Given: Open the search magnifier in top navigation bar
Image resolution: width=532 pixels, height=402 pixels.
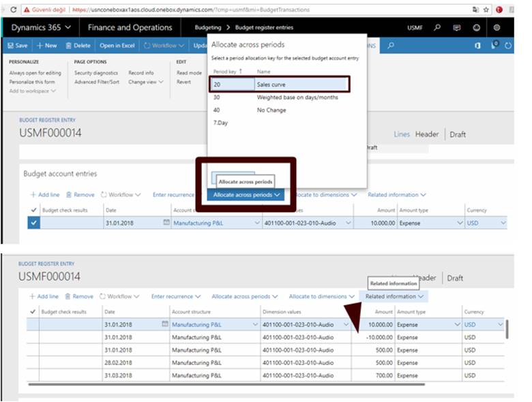Looking at the screenshot, I should coord(437,27).
